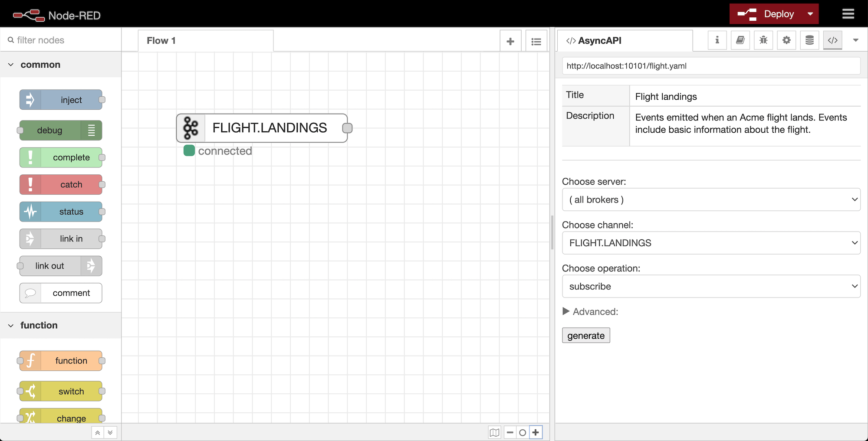Image resolution: width=868 pixels, height=441 pixels.
Task: Select the status node in palette
Action: (x=61, y=212)
